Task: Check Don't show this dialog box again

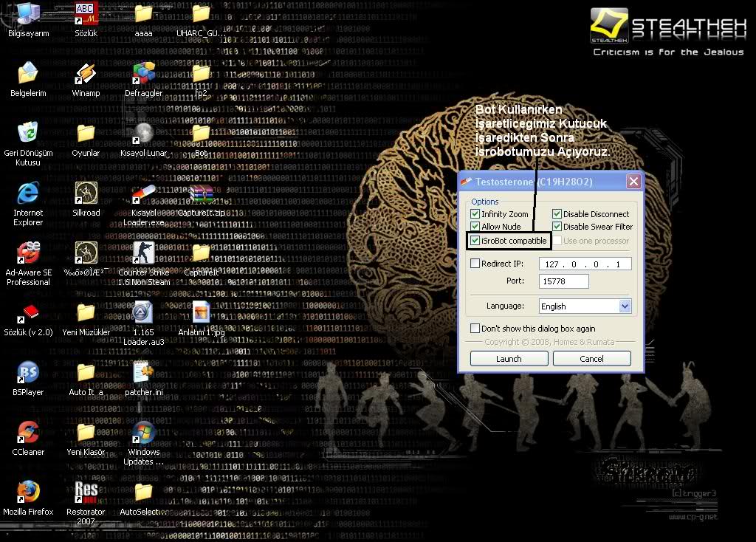Action: 475,329
